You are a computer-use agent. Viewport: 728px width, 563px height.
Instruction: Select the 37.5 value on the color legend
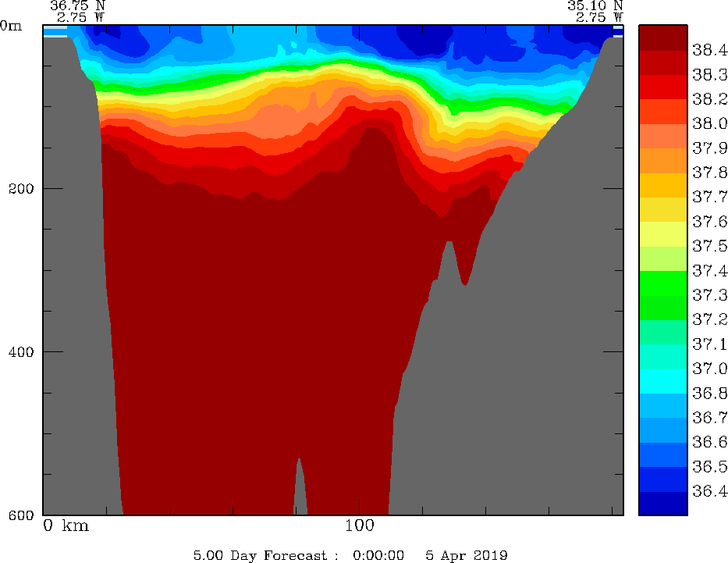[x=709, y=246]
